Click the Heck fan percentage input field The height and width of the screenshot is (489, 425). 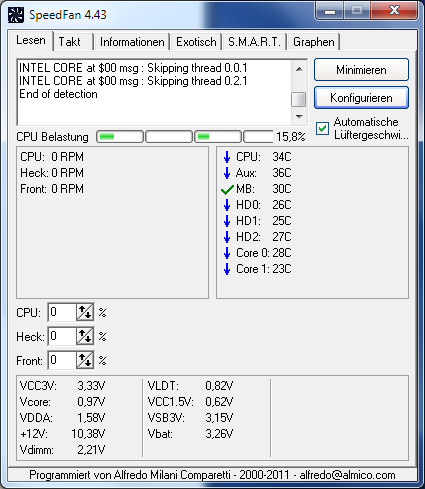(62, 336)
